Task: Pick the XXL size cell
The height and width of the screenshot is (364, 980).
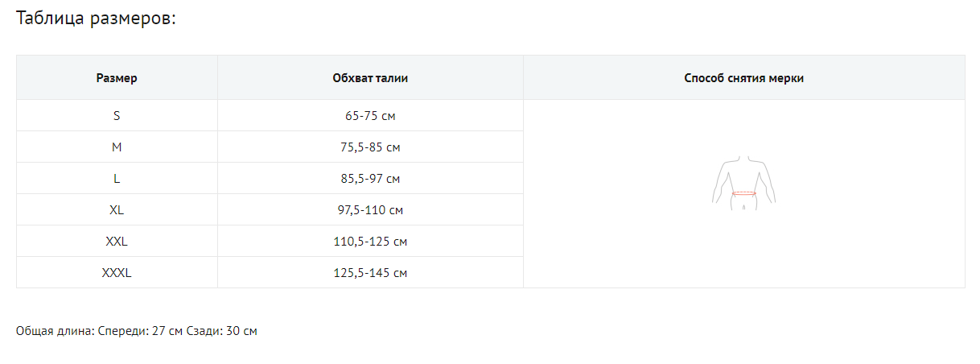Action: pyautogui.click(x=117, y=242)
